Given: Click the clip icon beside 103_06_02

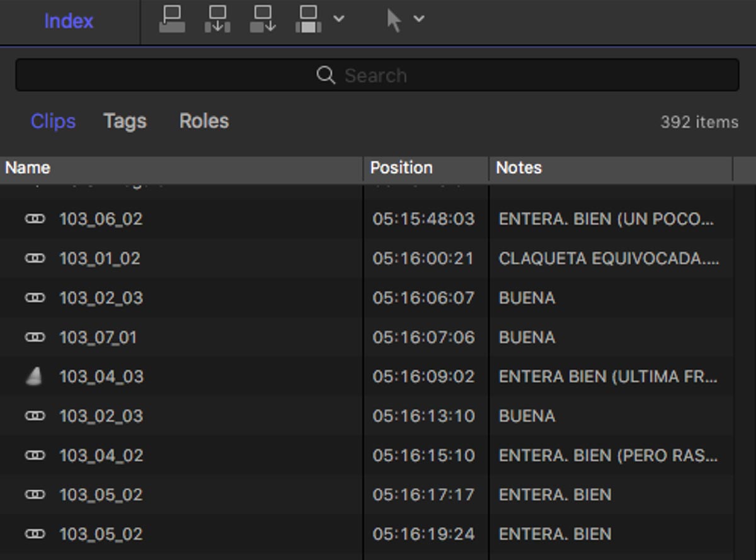Looking at the screenshot, I should point(35,219).
